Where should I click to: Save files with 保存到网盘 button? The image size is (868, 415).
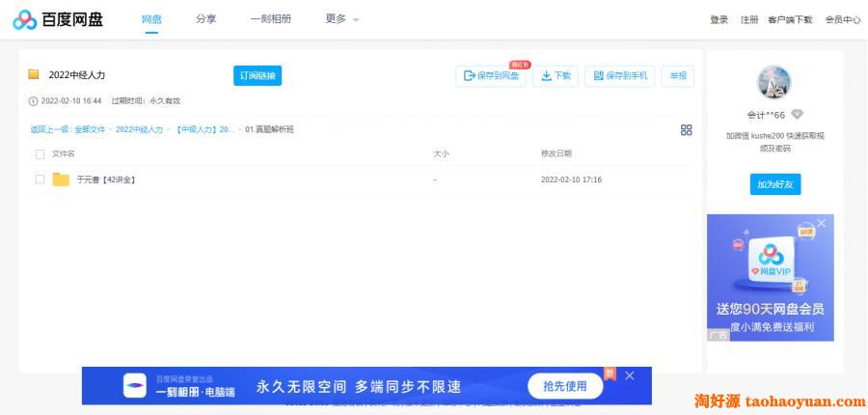click(491, 76)
